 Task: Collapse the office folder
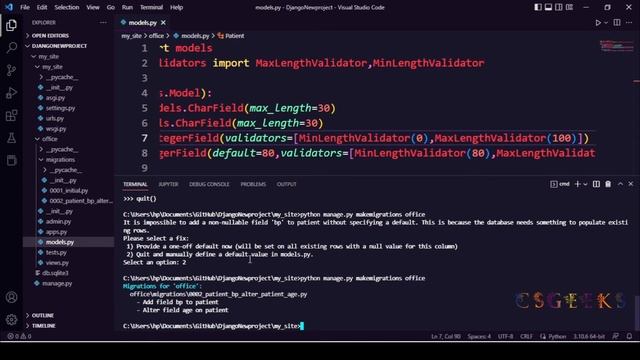tap(50, 139)
